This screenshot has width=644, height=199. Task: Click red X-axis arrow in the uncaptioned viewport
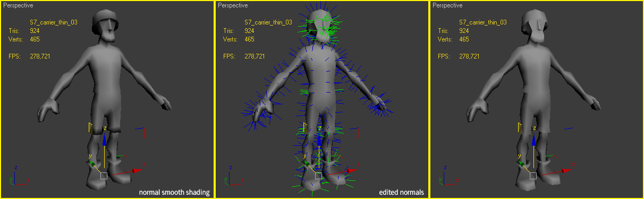(x=566, y=170)
